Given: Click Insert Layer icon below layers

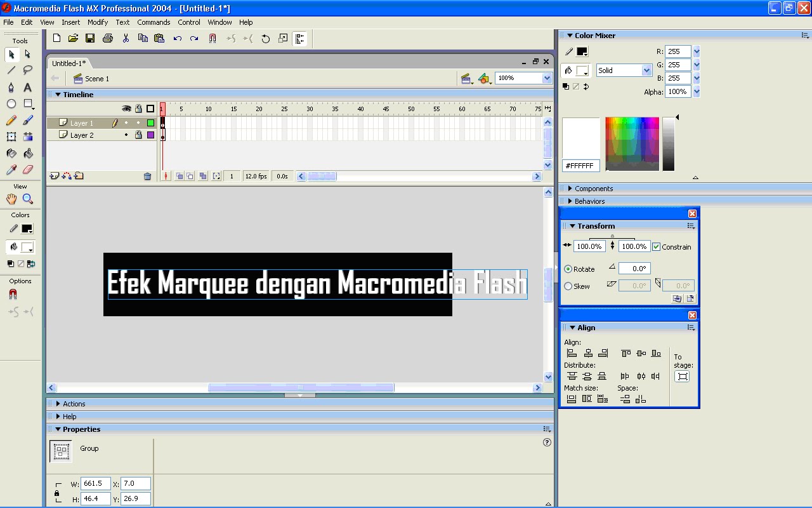Looking at the screenshot, I should 55,176.
